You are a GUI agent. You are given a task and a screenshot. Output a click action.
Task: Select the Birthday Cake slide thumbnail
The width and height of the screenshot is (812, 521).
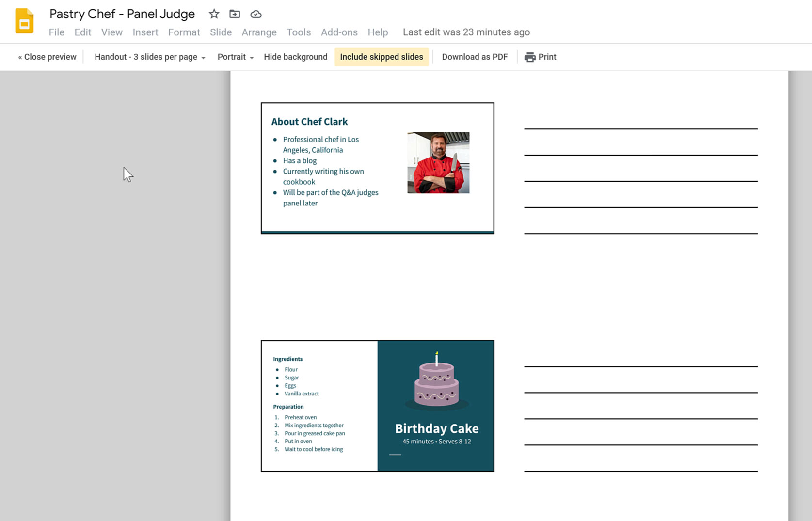[378, 405]
